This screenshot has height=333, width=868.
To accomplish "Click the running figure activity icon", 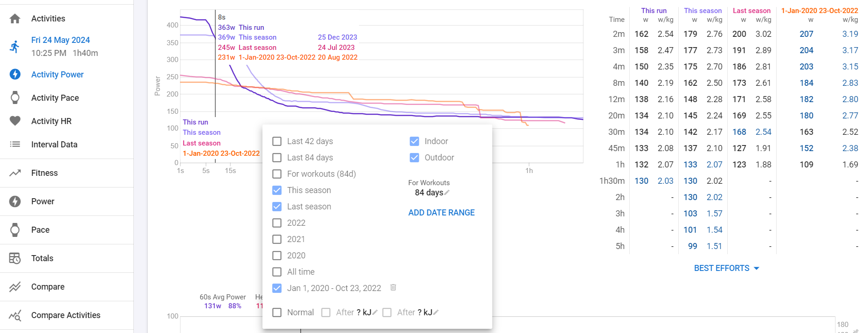I will point(15,47).
